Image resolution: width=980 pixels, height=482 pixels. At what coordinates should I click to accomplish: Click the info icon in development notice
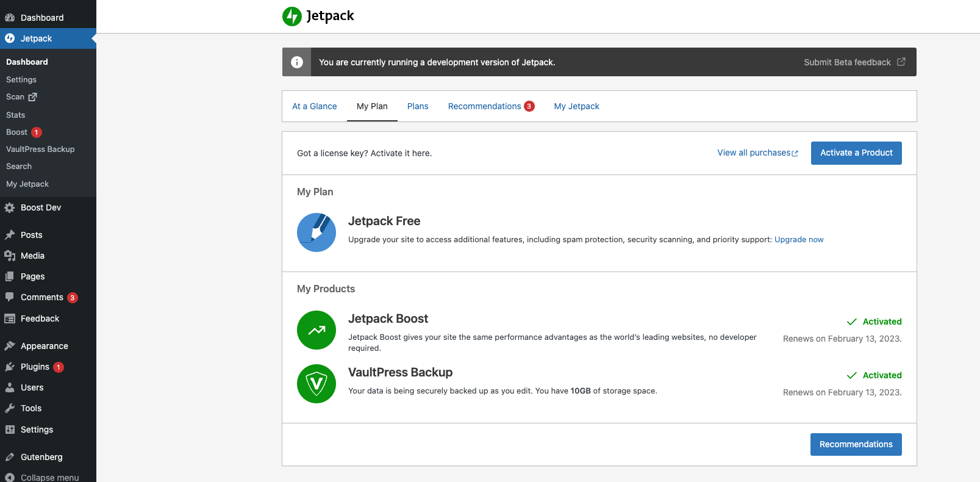pyautogui.click(x=297, y=62)
